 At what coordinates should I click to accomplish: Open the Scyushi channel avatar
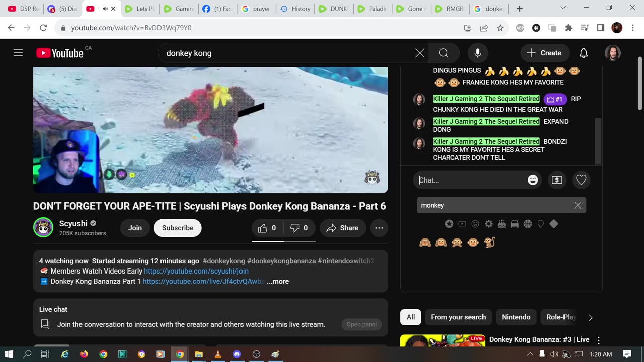[x=43, y=227]
